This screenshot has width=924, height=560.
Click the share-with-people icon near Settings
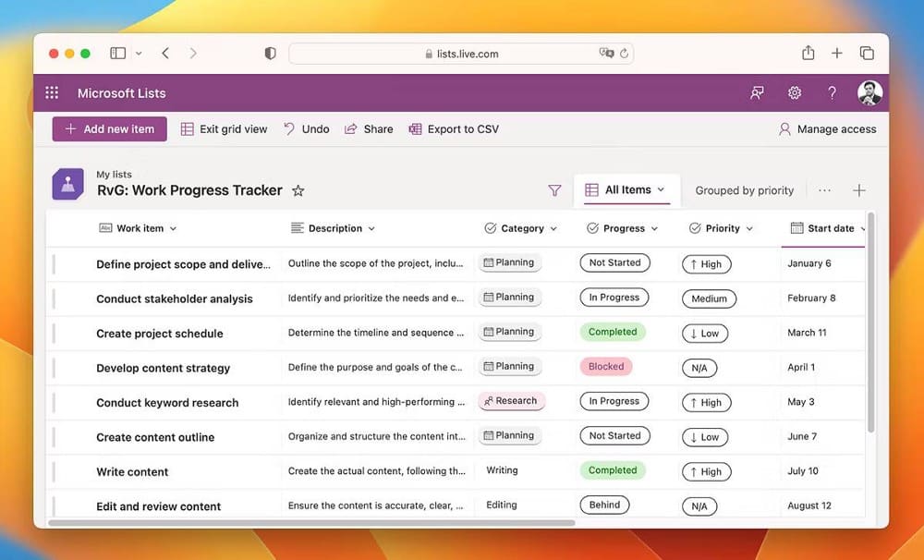[x=757, y=93]
